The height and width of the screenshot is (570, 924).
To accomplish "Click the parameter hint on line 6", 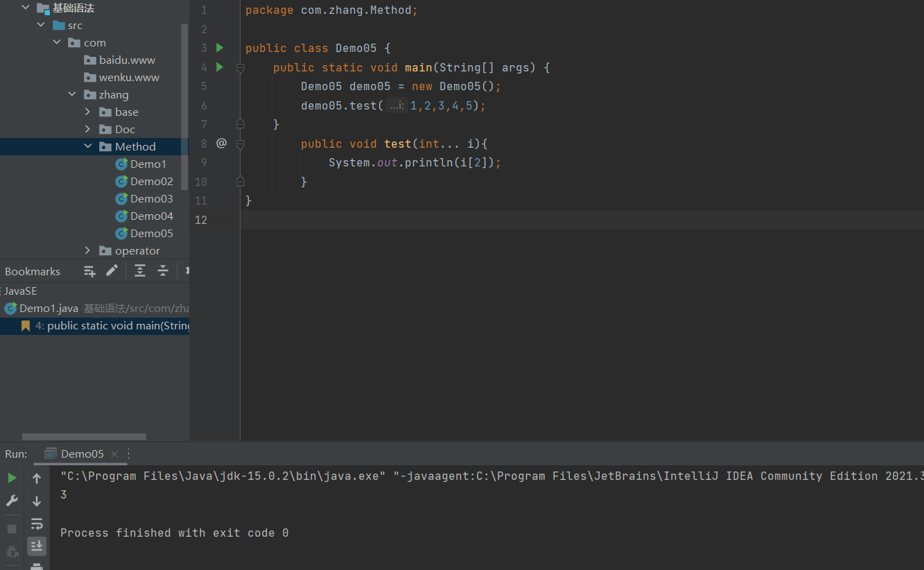I will pos(396,106).
